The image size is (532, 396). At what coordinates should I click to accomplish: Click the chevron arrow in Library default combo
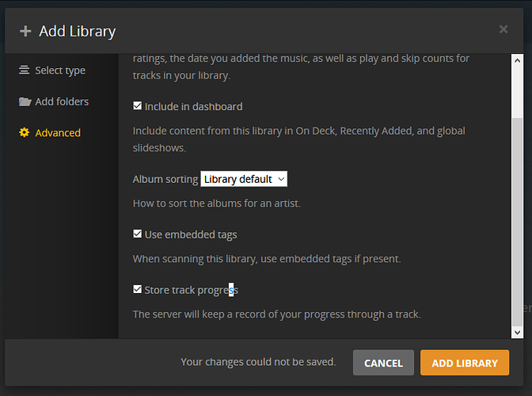tap(281, 179)
